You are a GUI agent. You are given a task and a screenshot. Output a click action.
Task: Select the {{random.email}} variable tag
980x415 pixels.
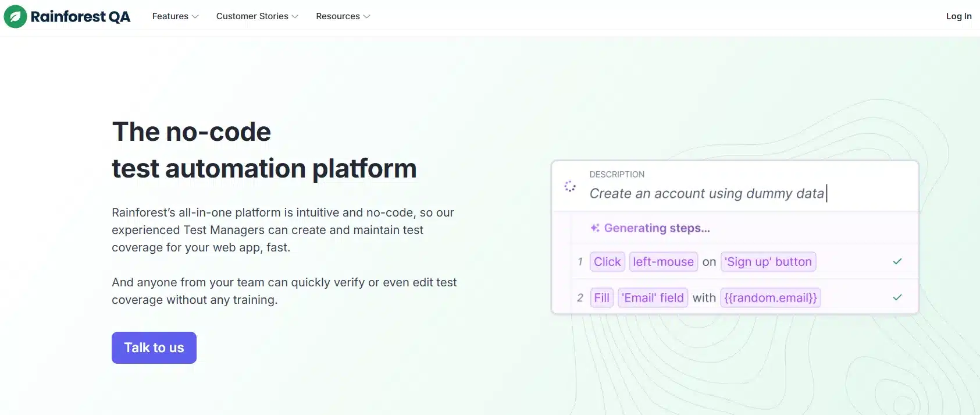click(771, 298)
